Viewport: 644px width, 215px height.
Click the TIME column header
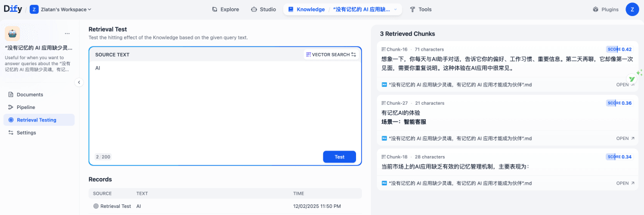[299, 193]
